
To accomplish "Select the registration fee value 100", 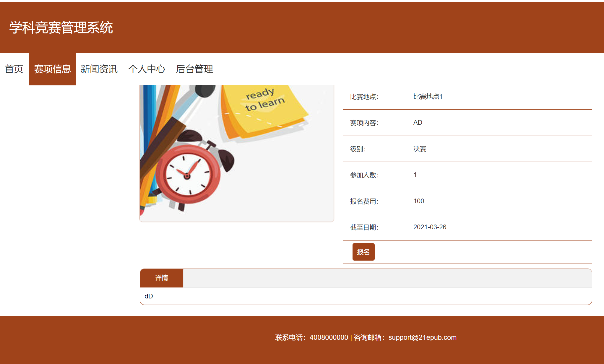I will (419, 201).
